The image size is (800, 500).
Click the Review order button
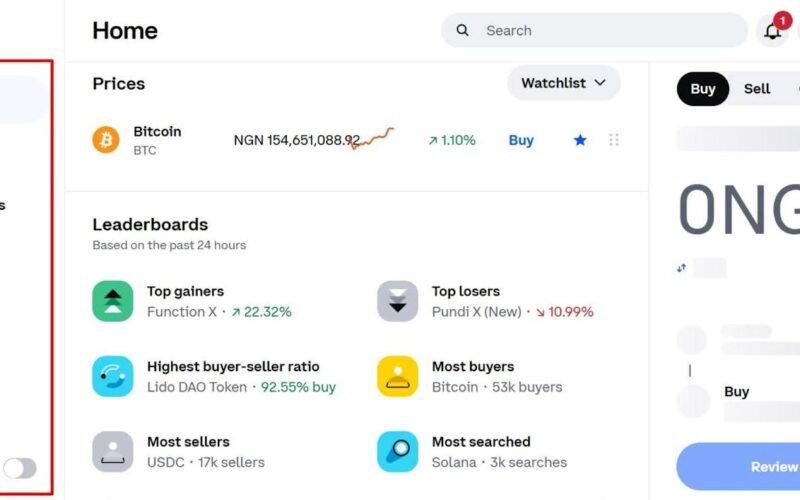click(738, 466)
